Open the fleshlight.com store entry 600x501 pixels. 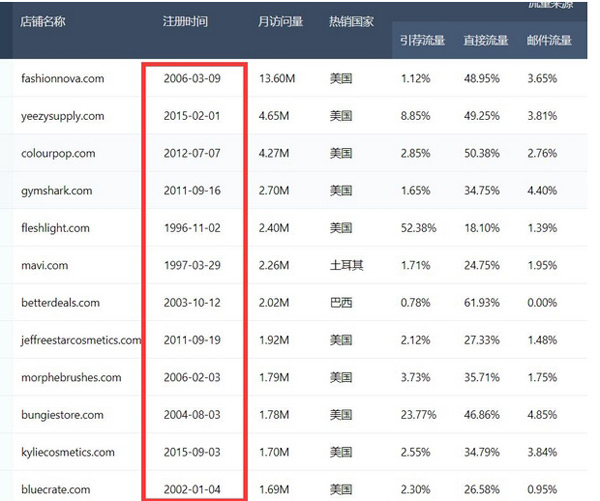point(55,228)
